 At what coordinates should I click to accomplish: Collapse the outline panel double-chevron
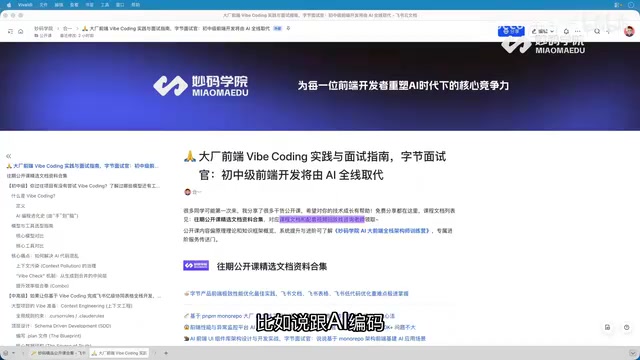click(9, 156)
